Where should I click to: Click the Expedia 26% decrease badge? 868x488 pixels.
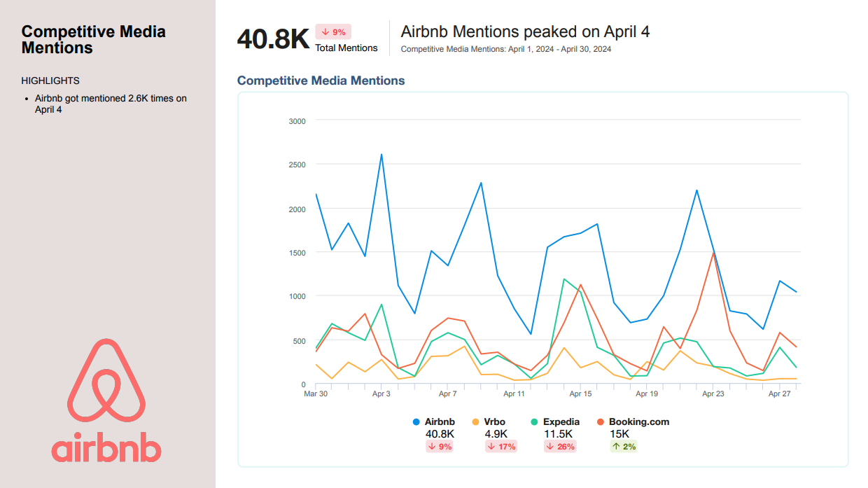point(560,447)
